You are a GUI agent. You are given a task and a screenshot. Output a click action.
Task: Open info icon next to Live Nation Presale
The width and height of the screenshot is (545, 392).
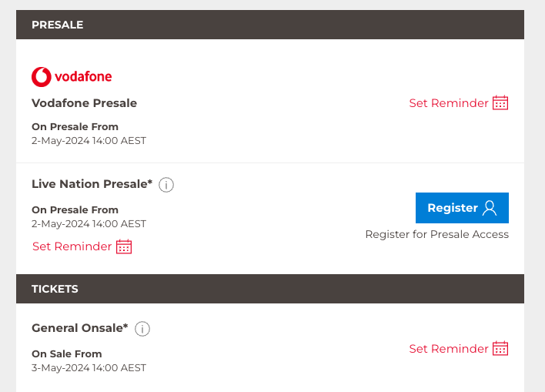point(166,185)
